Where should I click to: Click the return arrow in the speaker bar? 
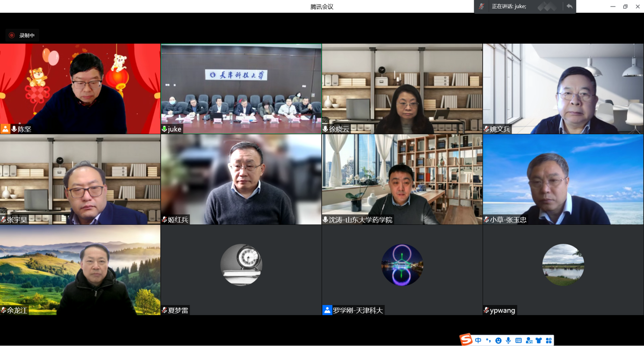pos(569,6)
